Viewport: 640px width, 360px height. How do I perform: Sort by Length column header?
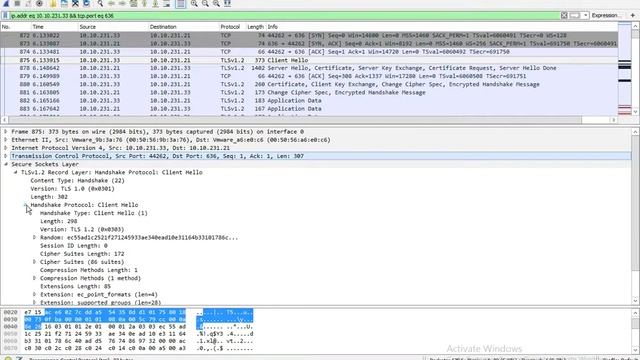click(255, 27)
